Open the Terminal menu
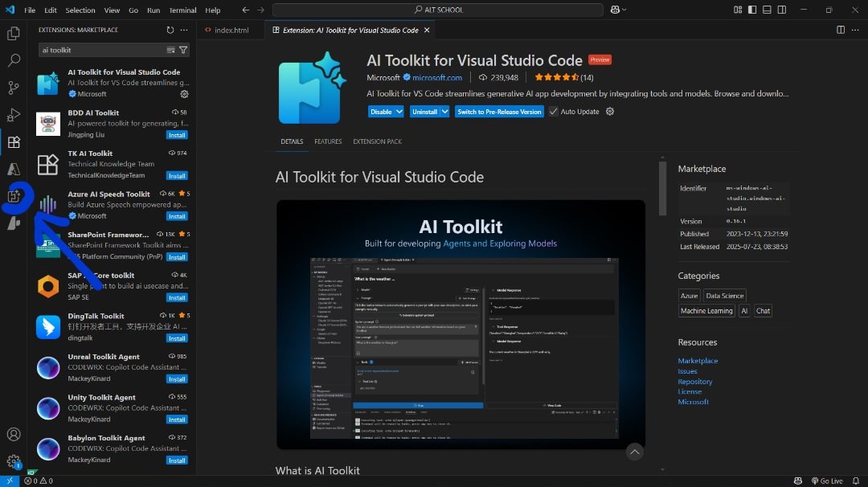This screenshot has height=487, width=868. (182, 10)
